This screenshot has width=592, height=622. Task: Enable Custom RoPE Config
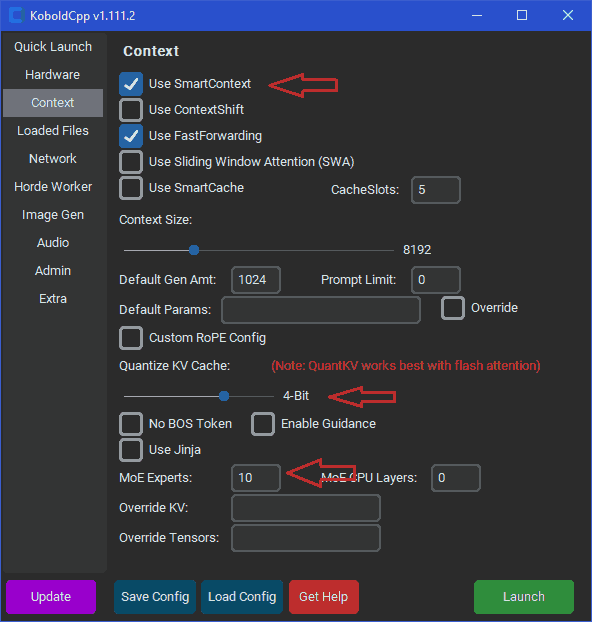tap(131, 338)
